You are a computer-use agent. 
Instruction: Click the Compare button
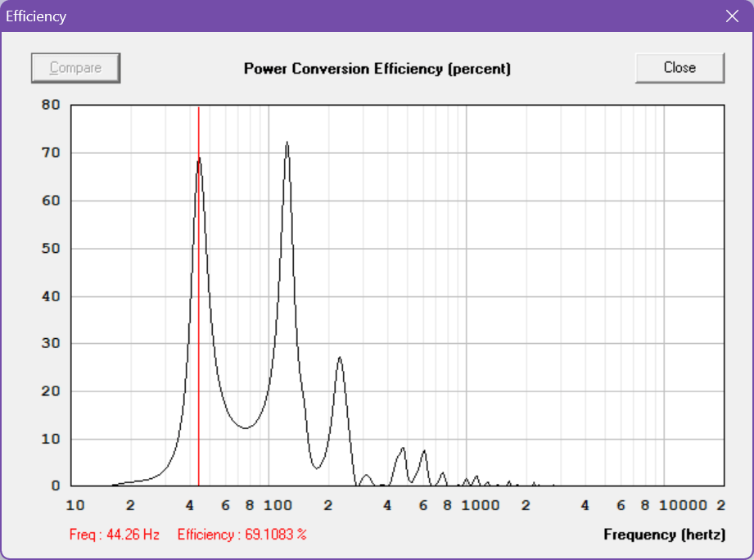point(75,68)
